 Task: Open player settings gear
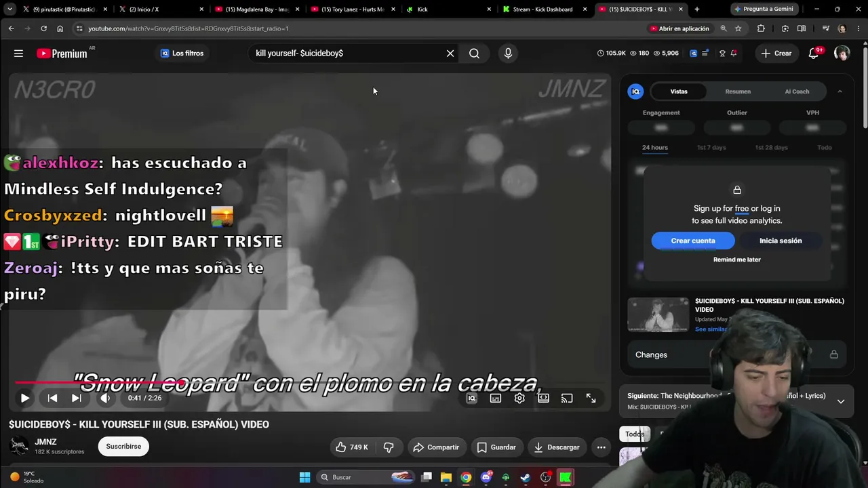click(x=519, y=399)
